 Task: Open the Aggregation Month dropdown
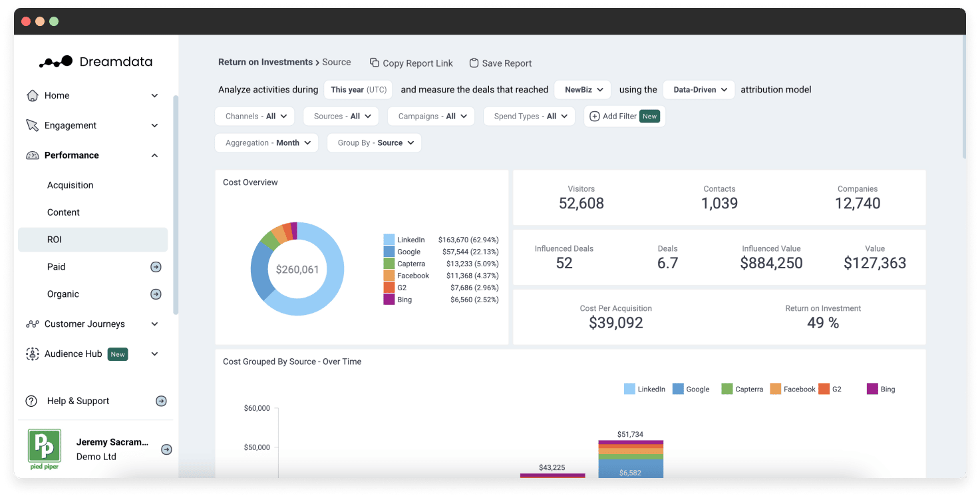[x=267, y=142]
